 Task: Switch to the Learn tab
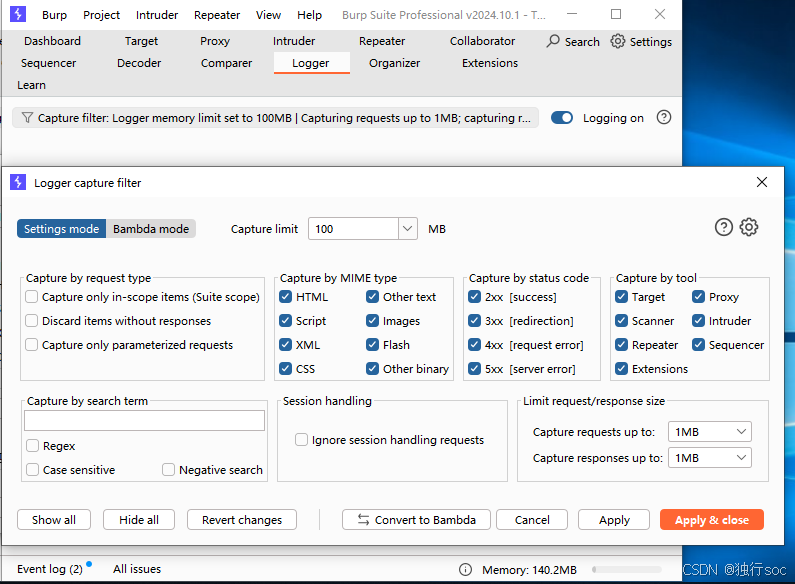(x=31, y=85)
